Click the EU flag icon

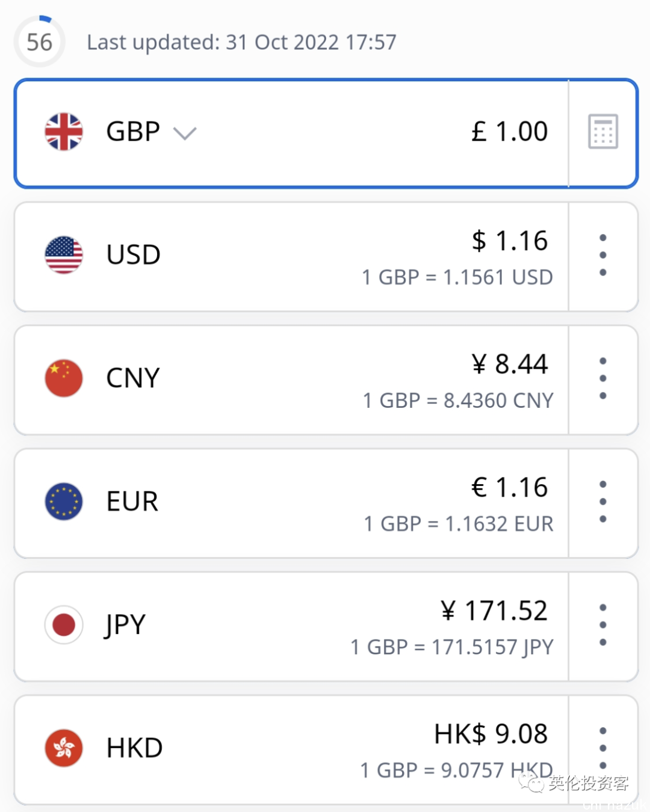(64, 502)
